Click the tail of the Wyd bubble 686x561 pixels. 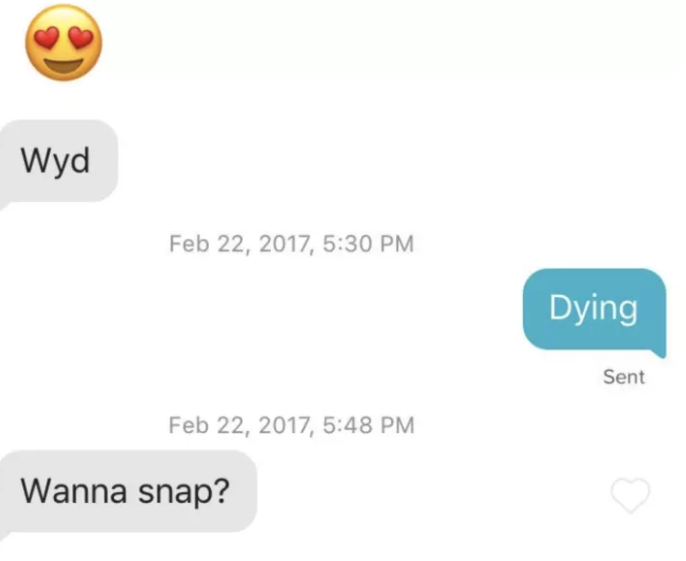point(5,203)
